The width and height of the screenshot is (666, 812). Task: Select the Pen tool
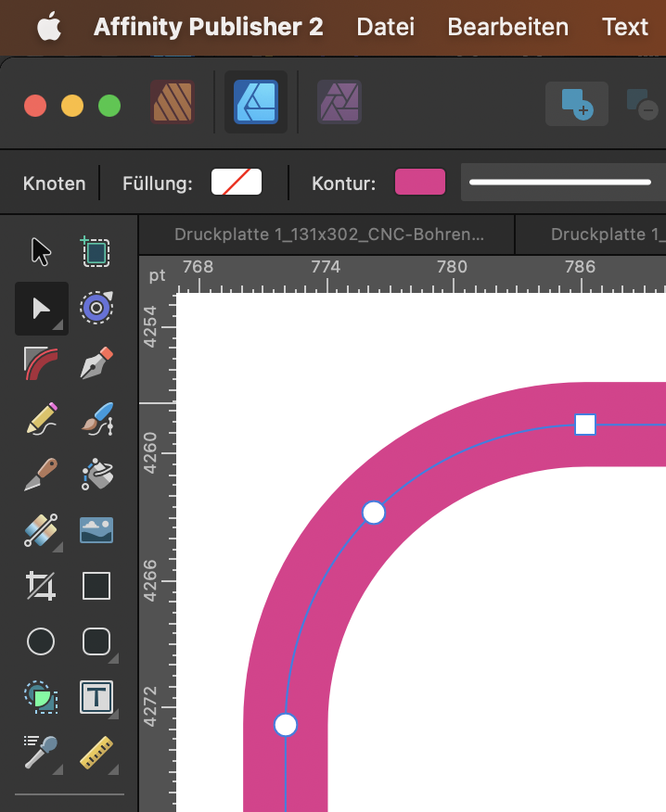[x=96, y=363]
